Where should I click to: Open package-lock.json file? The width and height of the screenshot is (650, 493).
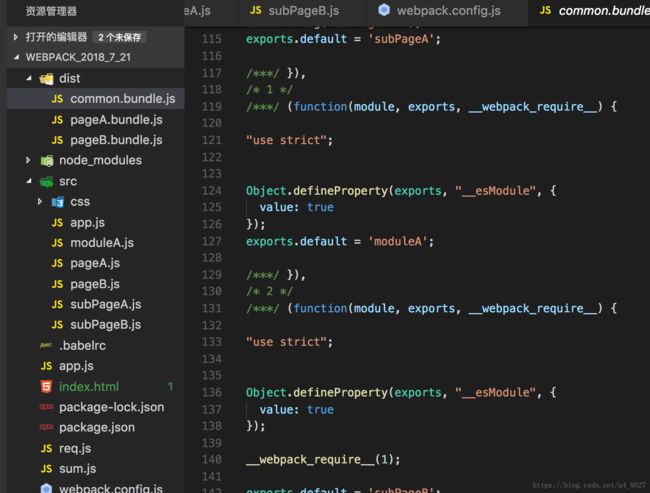tap(112, 407)
